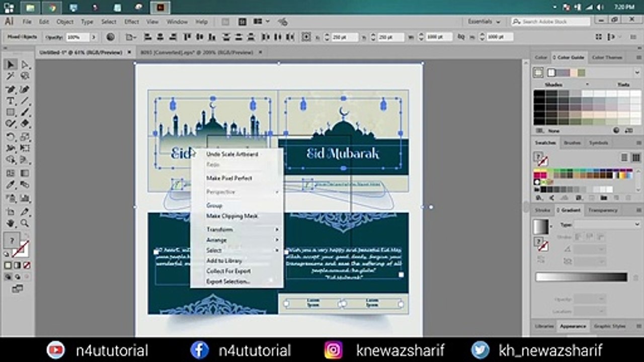Image resolution: width=644 pixels, height=362 pixels.
Task: Open the Object menu
Action: tap(65, 22)
